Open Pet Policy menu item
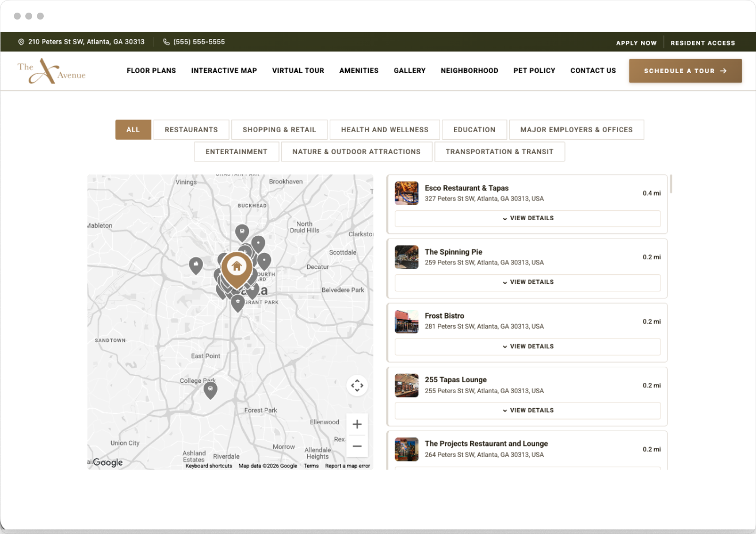Image resolution: width=756 pixels, height=534 pixels. point(534,71)
